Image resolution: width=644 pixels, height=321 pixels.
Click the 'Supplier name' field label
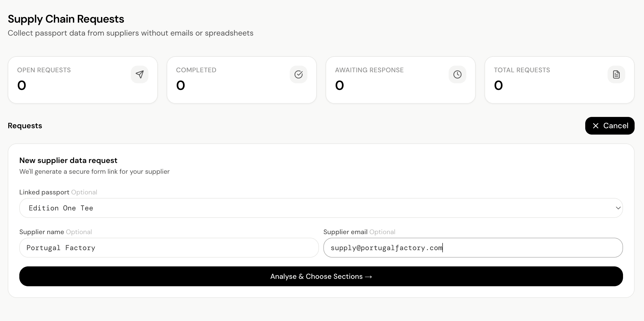42,232
